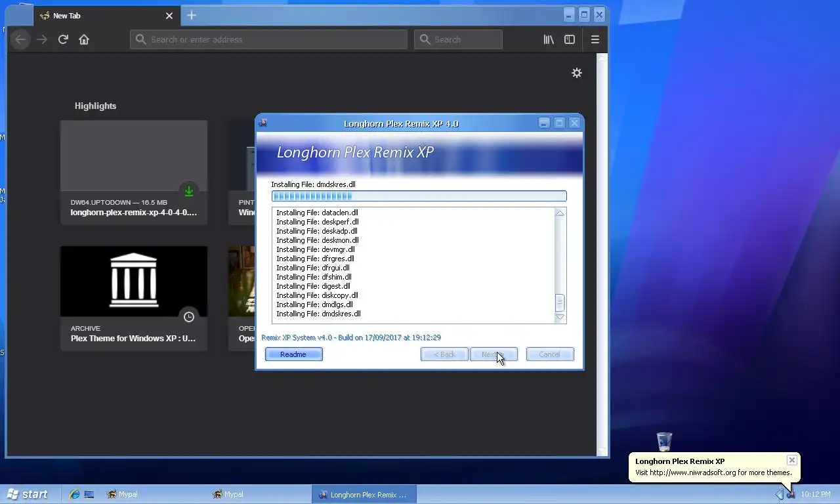This screenshot has height=504, width=840.
Task: Open New Tab settings gear
Action: pos(577,73)
